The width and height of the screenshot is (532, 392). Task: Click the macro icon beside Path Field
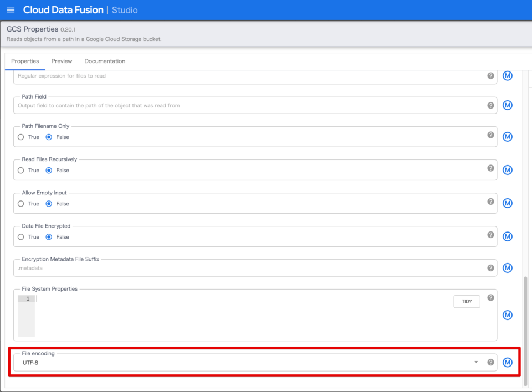tap(507, 105)
